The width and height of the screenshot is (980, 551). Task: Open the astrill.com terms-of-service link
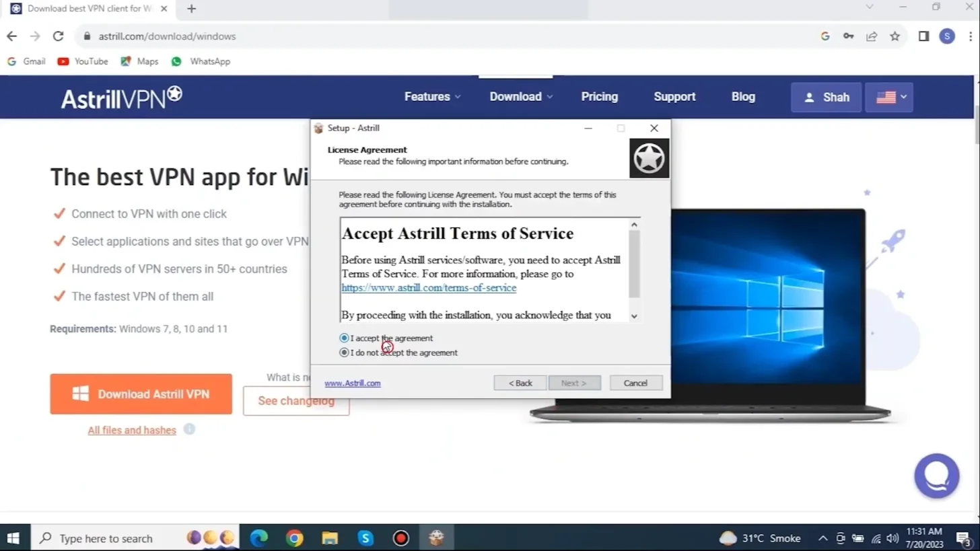click(429, 287)
